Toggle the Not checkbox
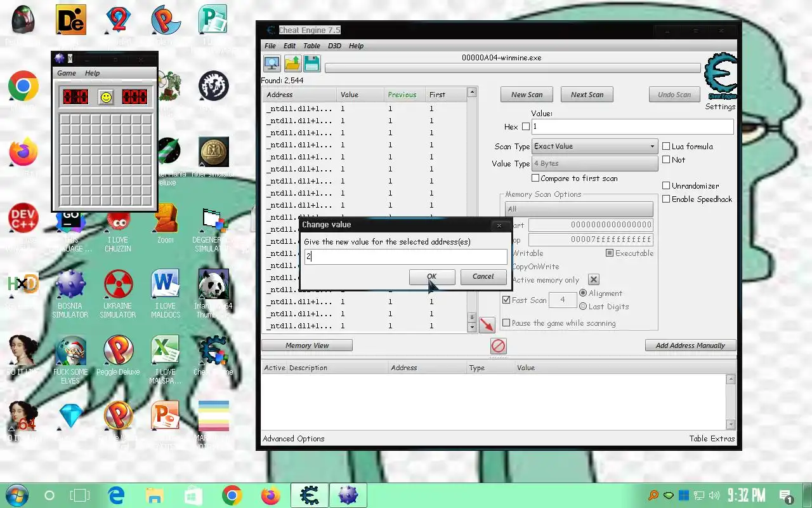The image size is (812, 508). click(666, 160)
